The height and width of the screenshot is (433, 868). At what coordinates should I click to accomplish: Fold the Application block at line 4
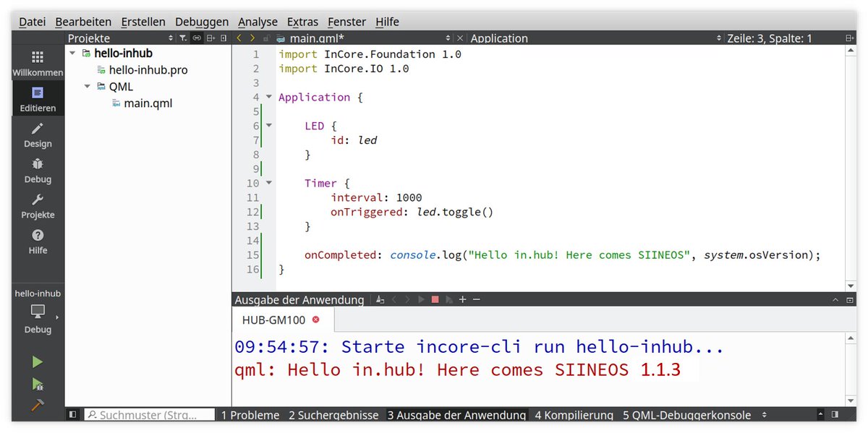point(269,97)
